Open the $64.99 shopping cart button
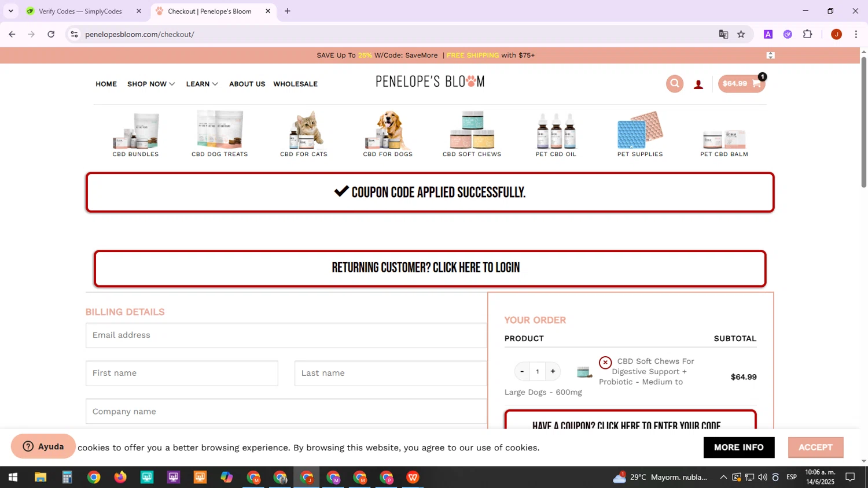This screenshot has width=868, height=488. [741, 84]
